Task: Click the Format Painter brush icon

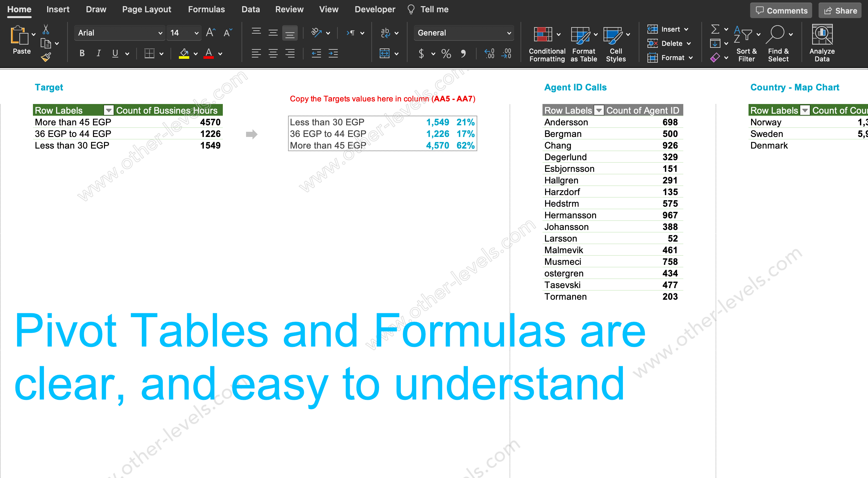Action: pyautogui.click(x=46, y=57)
